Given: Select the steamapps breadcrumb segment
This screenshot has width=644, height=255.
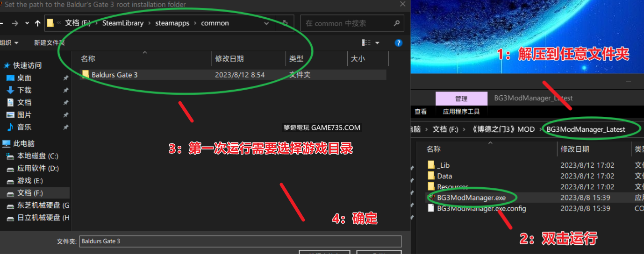Looking at the screenshot, I should click(172, 23).
